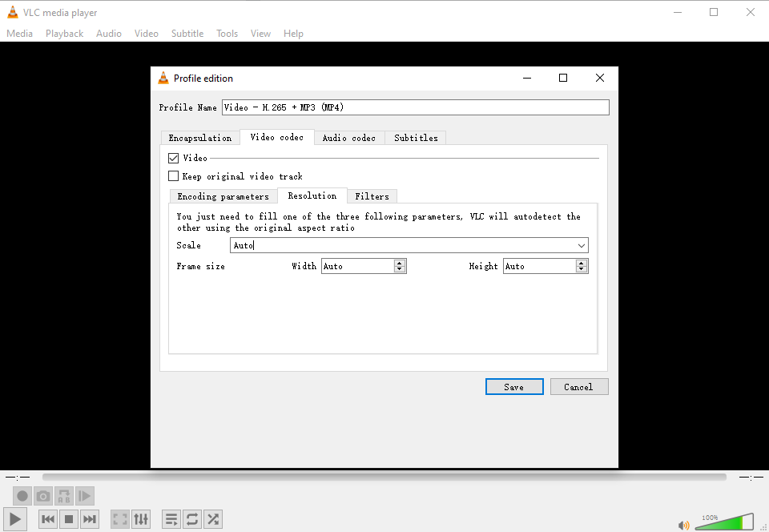Viewport: 769px width, 532px height.
Task: Decrease Height with the down arrow
Action: click(582, 269)
